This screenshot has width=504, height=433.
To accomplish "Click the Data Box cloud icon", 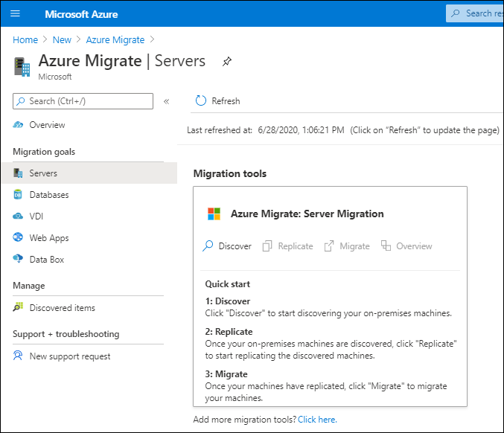I will point(18,259).
